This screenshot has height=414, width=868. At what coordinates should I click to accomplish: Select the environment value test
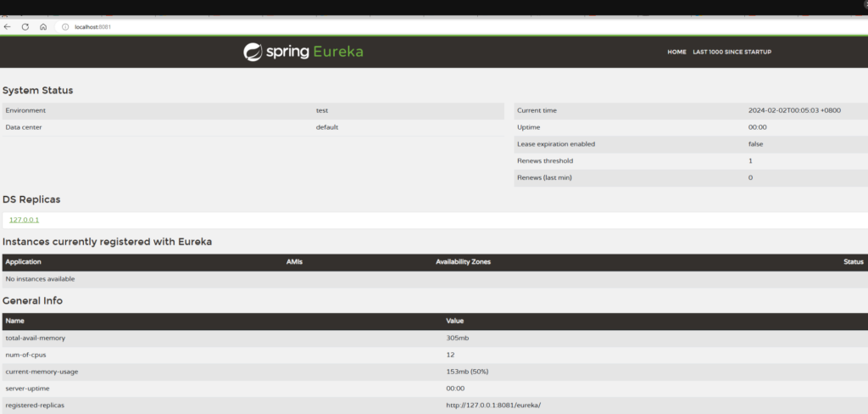pyautogui.click(x=321, y=110)
